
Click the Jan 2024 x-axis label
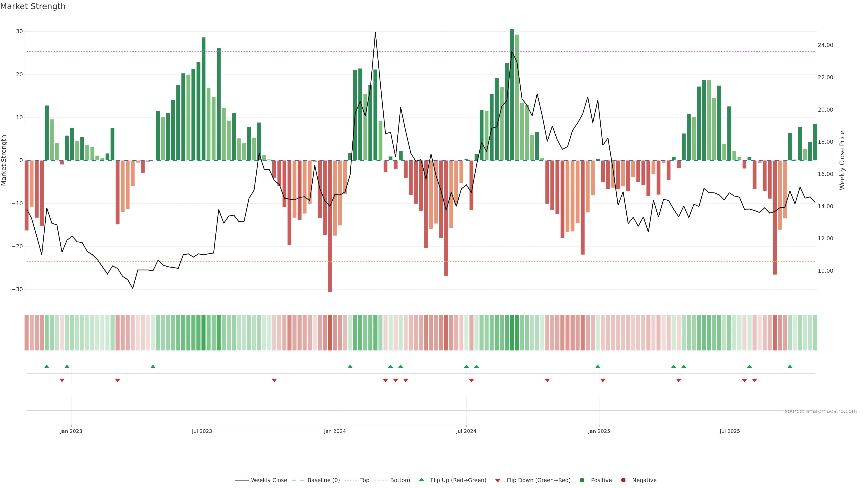tap(335, 431)
